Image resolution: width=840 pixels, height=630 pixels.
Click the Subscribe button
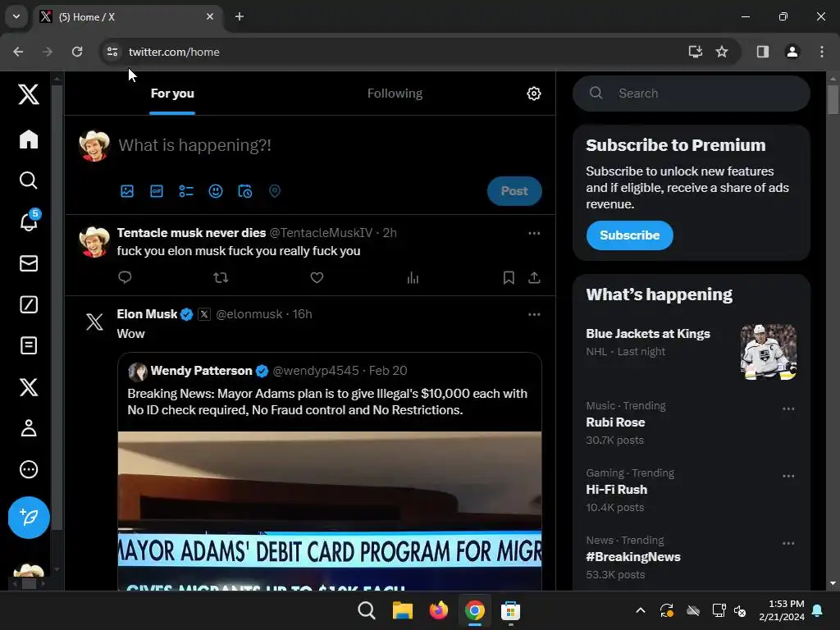pyautogui.click(x=629, y=235)
